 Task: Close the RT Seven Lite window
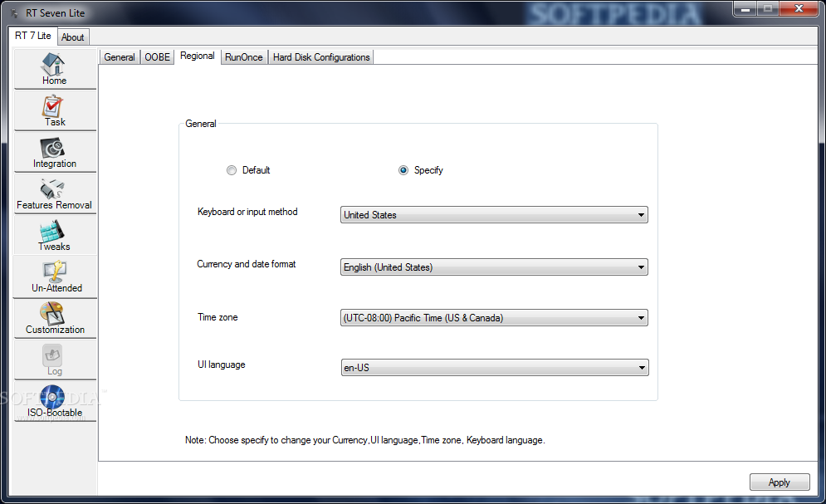click(799, 9)
